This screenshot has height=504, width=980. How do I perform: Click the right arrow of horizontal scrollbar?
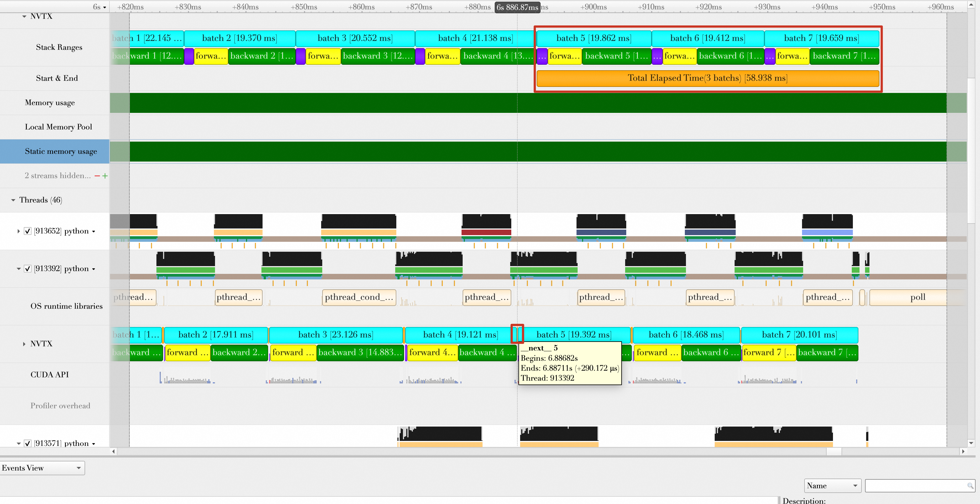(x=963, y=451)
